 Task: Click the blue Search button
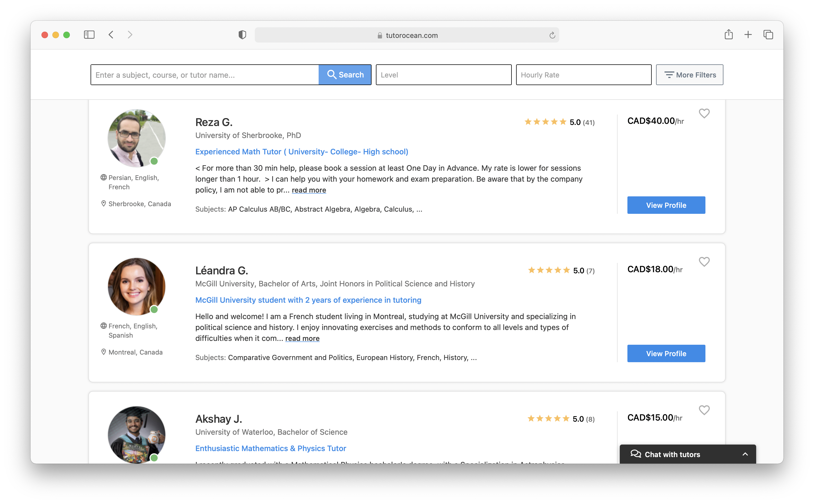345,75
